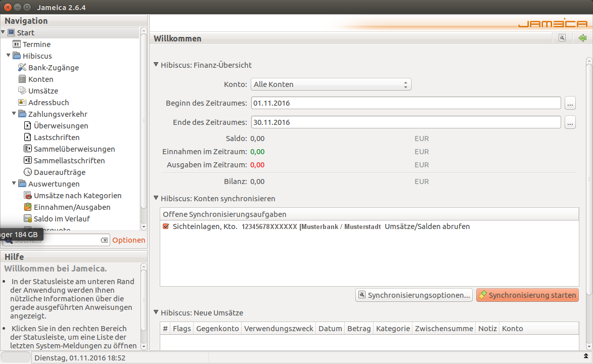The width and height of the screenshot is (593, 364).
Task: Open Bank-Zugänge in the navigation tree
Action: point(54,68)
